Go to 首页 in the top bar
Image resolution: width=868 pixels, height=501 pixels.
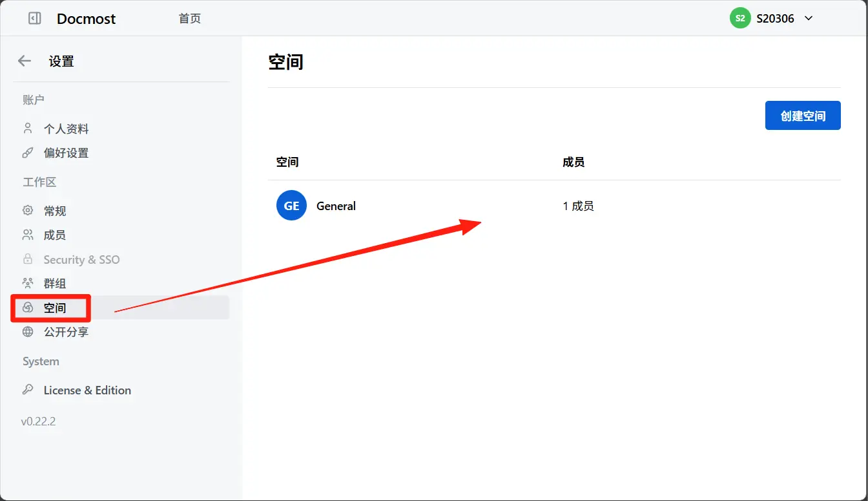(x=189, y=19)
